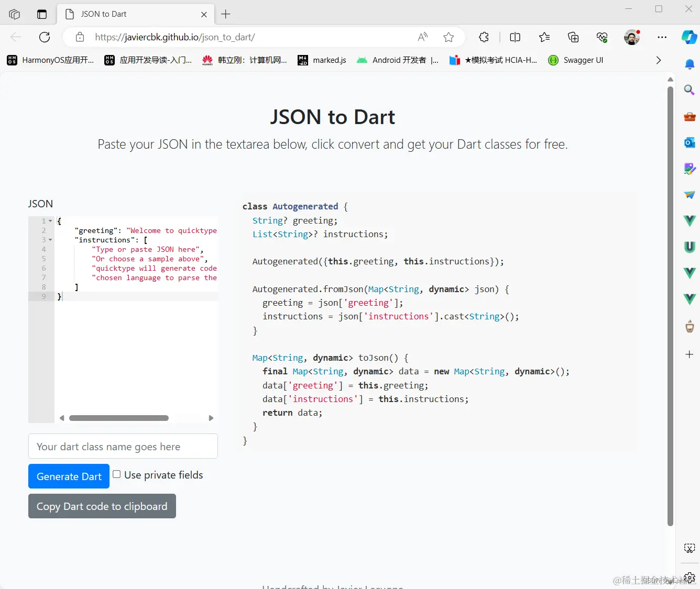Click the Autogenerated class name in code
The width and height of the screenshot is (700, 589).
[x=305, y=206]
